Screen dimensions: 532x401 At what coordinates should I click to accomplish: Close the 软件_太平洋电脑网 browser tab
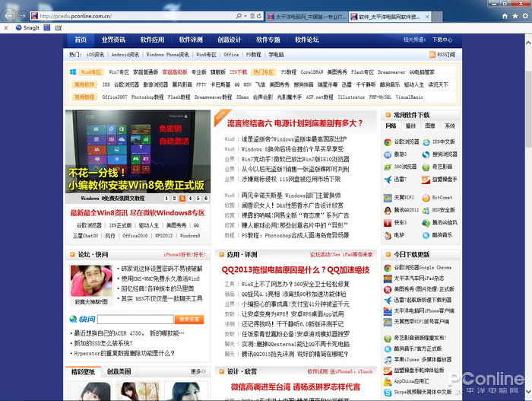point(427,16)
